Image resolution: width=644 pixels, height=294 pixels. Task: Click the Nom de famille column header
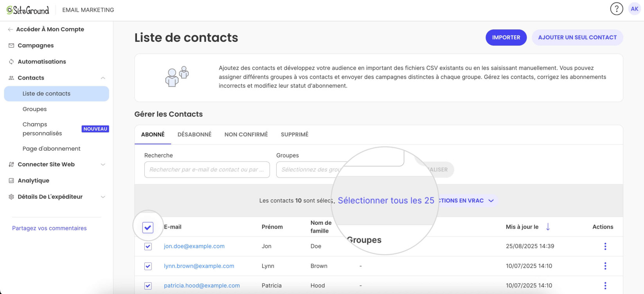click(321, 227)
